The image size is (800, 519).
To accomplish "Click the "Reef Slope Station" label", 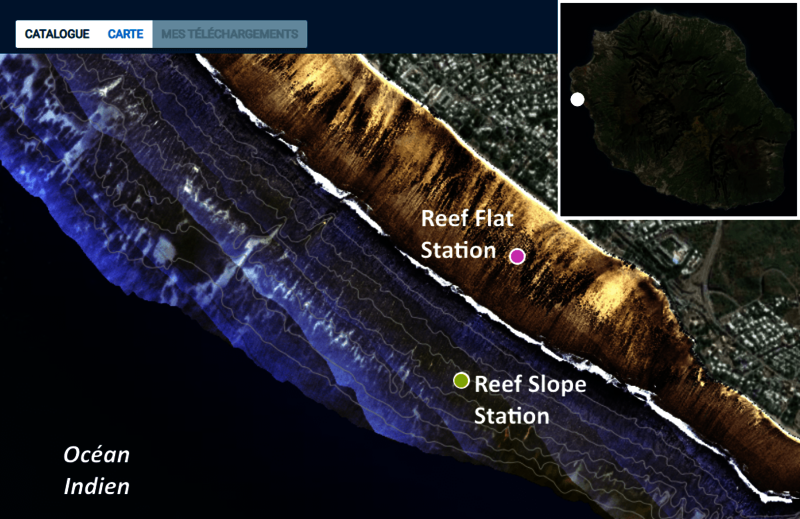I will 530,400.
